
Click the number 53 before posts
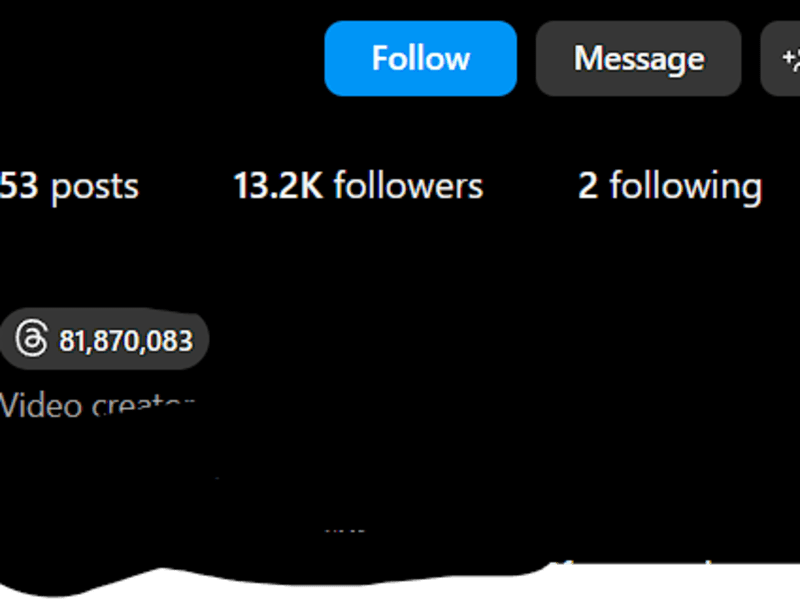point(19,185)
